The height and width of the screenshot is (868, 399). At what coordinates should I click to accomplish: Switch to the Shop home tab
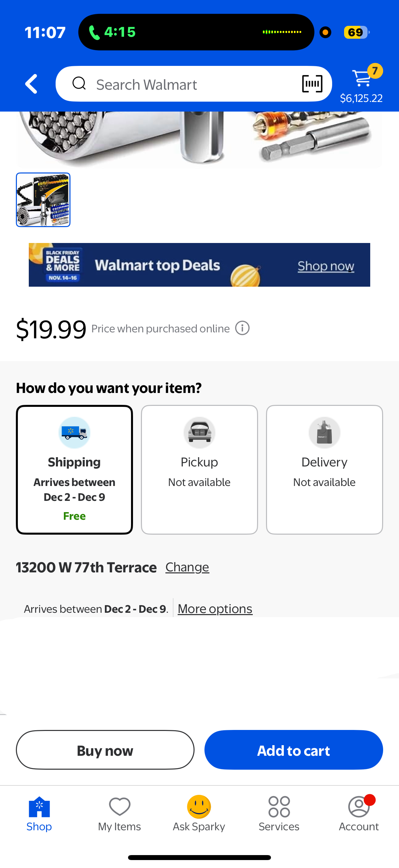39,813
